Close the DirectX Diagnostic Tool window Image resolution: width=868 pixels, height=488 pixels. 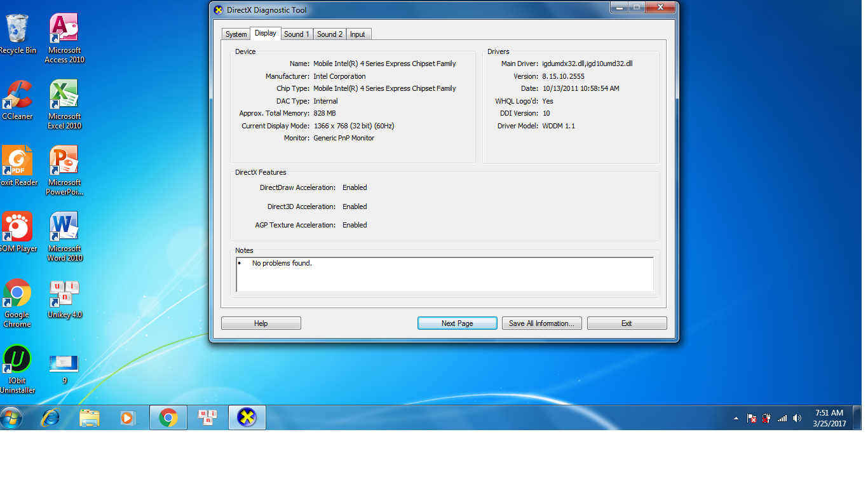(x=661, y=8)
